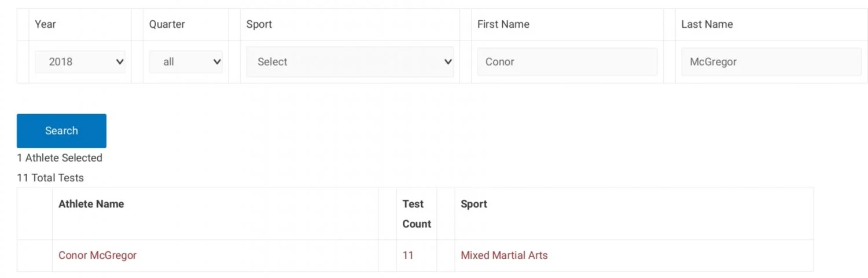The image size is (868, 278).
Task: Open the Conor McGregor athlete link
Action: click(x=97, y=255)
